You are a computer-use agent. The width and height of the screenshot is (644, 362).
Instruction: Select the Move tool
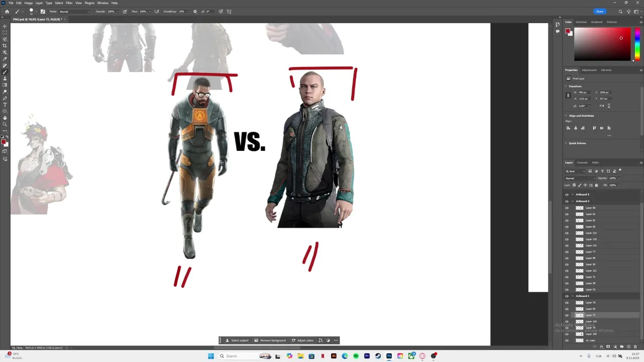click(5, 26)
